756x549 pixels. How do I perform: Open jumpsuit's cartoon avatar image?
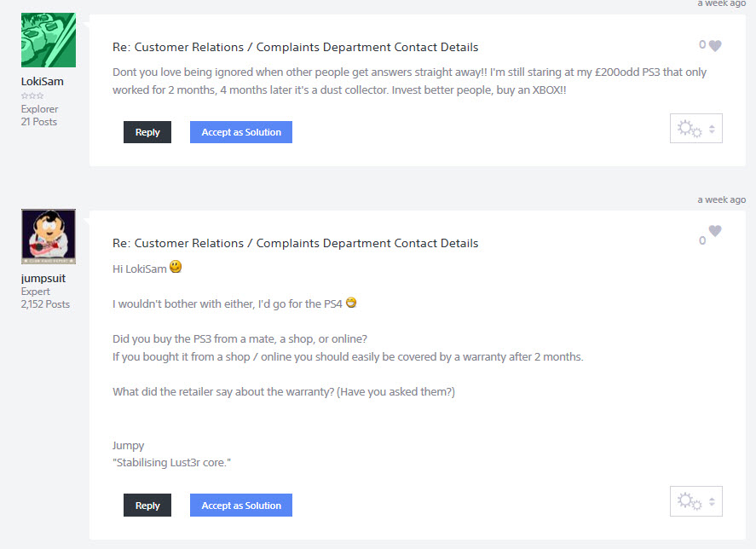pos(48,237)
